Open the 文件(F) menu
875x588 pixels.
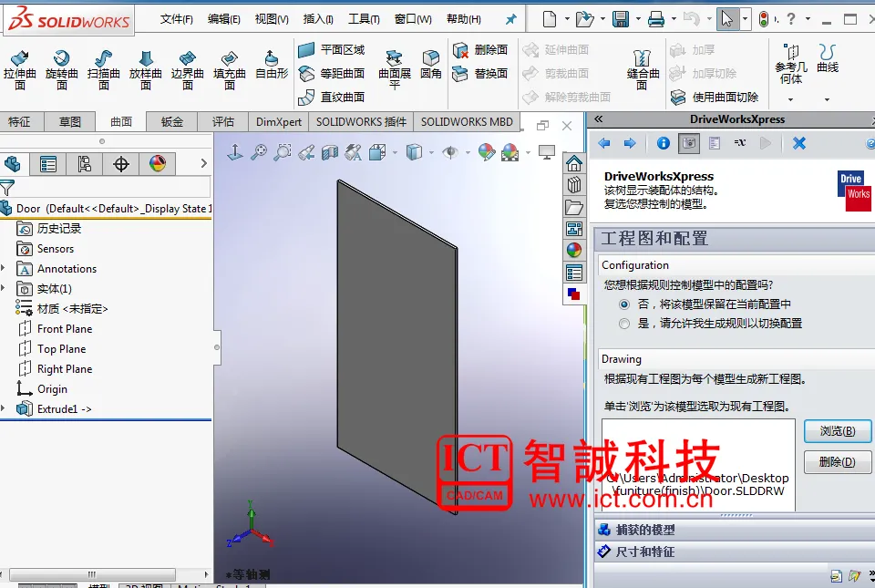176,19
